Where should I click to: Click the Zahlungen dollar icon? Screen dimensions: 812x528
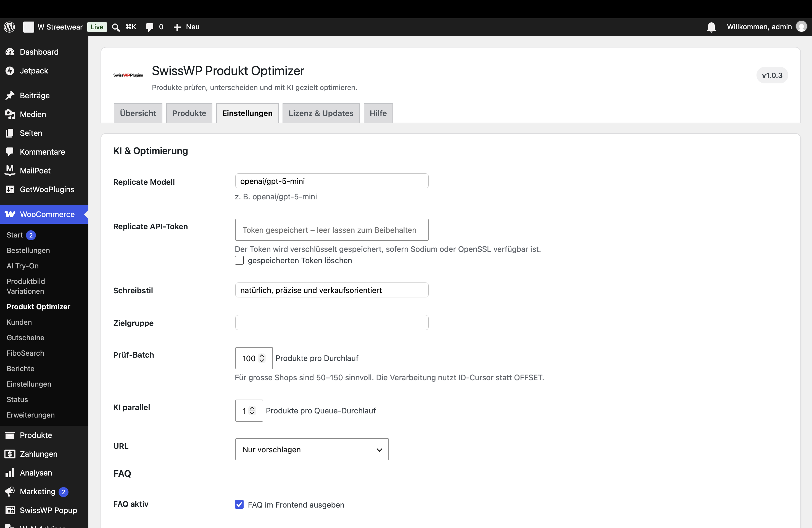click(10, 454)
